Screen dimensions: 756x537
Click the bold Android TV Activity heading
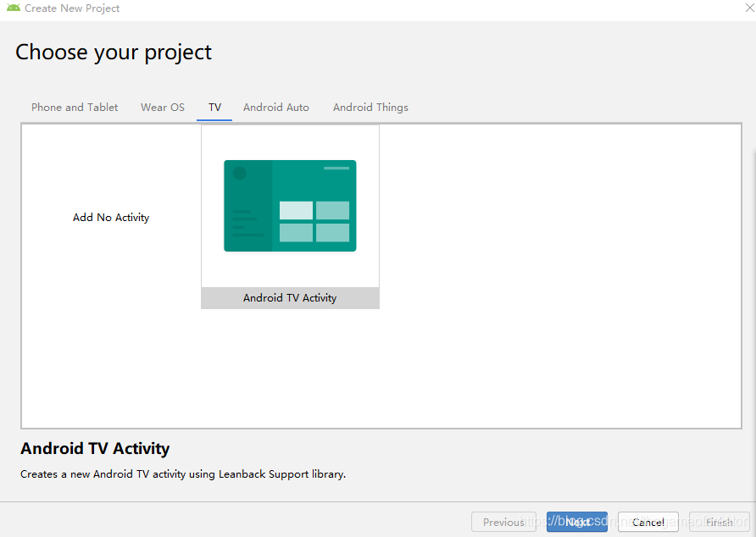point(95,448)
